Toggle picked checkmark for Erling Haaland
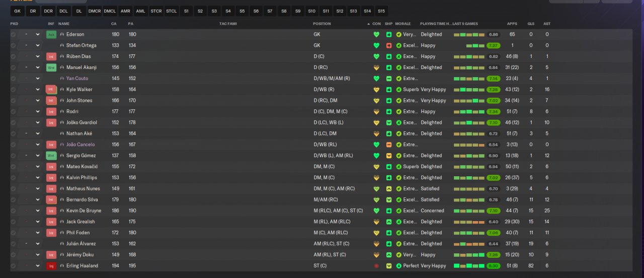Screen dimensions: 644x278 pyautogui.click(x=13, y=266)
